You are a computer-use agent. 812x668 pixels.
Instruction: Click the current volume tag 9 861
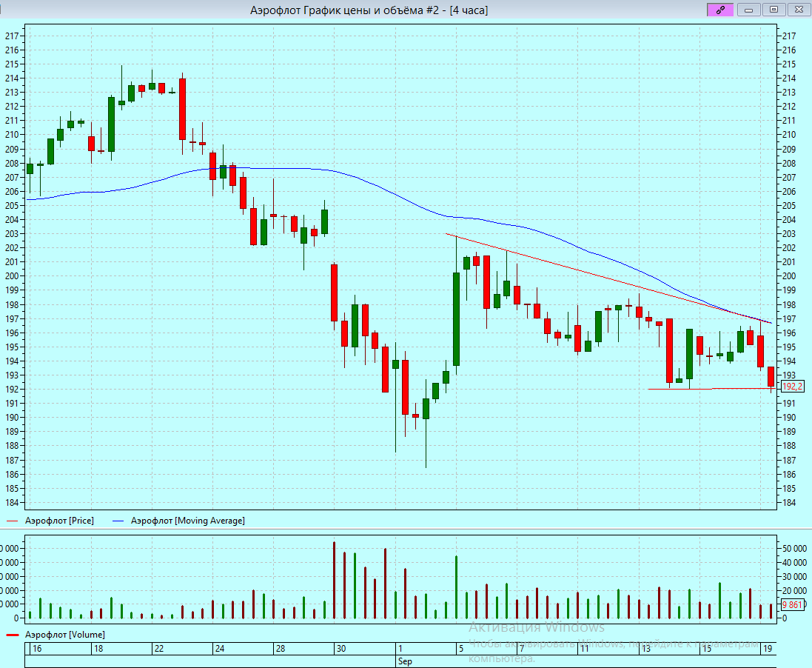click(x=792, y=605)
